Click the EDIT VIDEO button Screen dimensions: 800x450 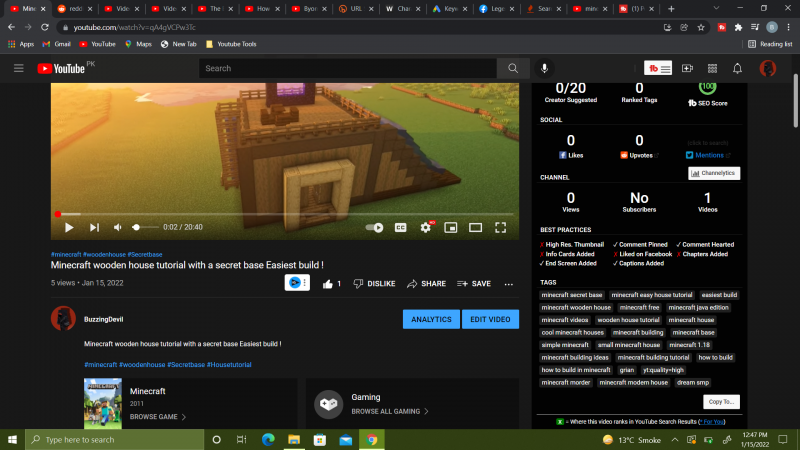[x=490, y=319]
